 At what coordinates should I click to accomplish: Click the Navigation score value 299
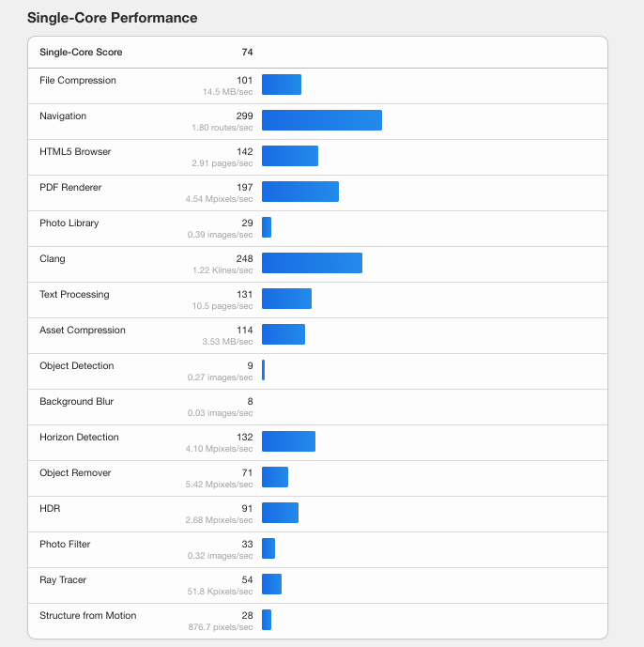click(244, 116)
